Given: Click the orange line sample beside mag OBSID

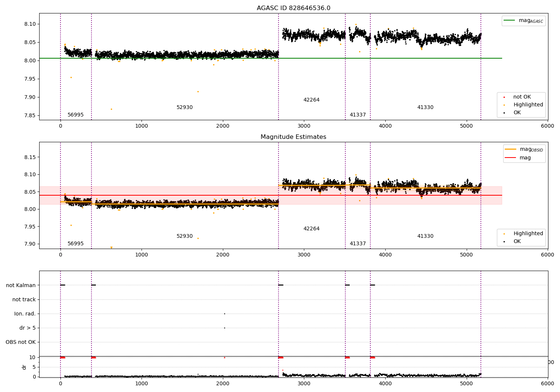Looking at the screenshot, I should pos(511,149).
